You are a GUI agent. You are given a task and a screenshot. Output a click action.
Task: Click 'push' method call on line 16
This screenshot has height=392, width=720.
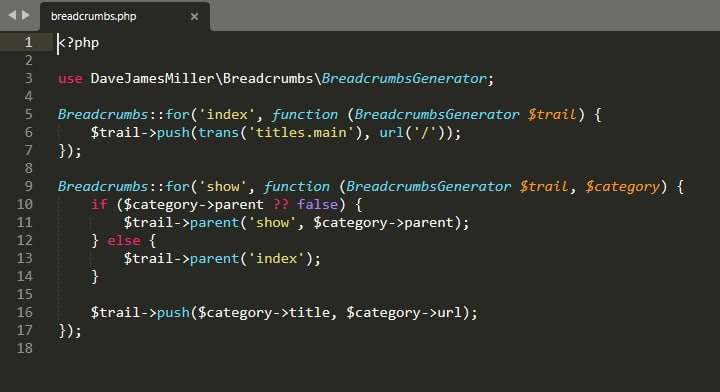click(173, 312)
